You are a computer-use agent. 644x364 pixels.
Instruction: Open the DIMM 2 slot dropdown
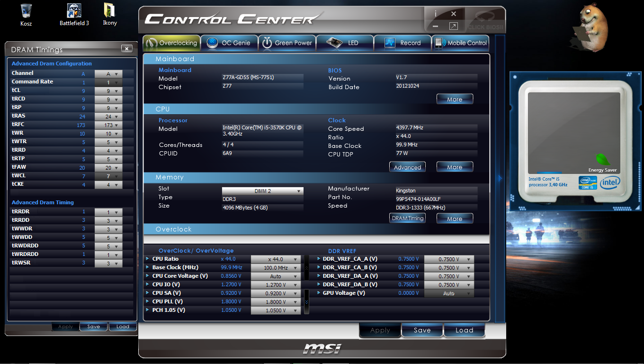263,191
